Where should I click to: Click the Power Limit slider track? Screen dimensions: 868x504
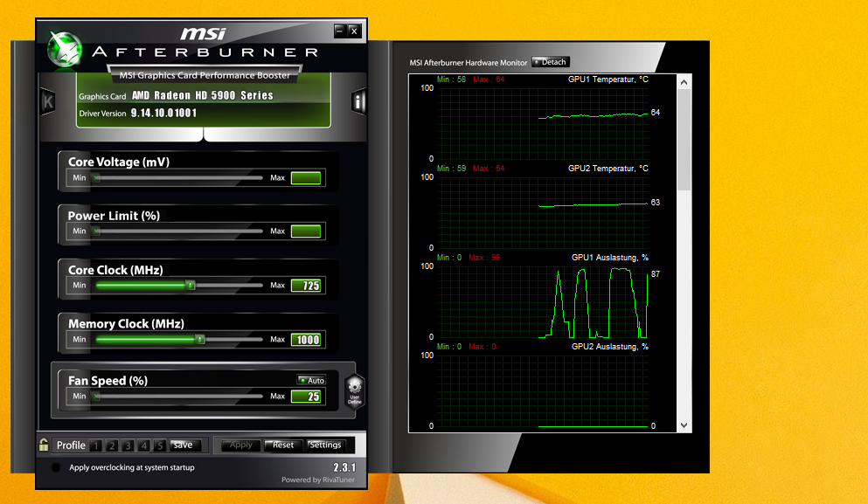coord(178,231)
